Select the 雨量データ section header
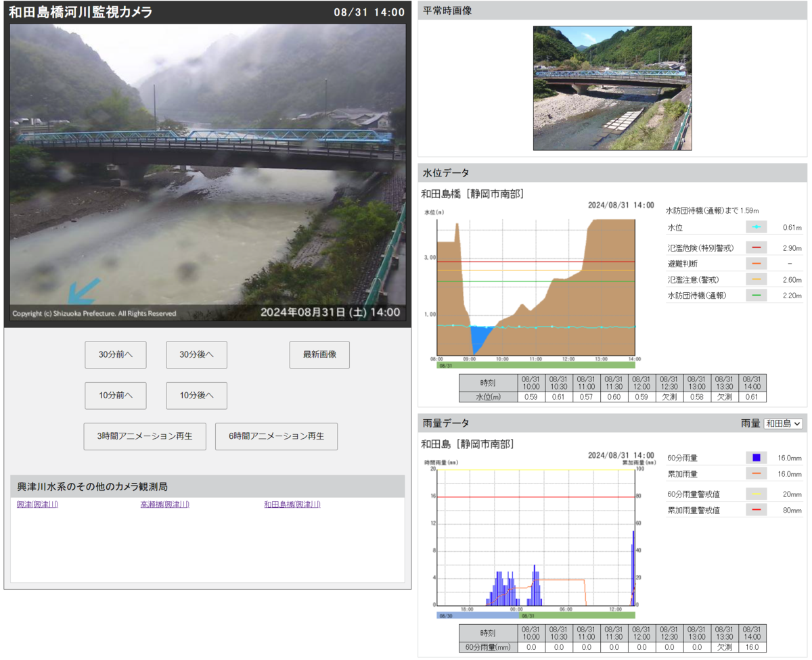812x660 pixels. coord(612,423)
